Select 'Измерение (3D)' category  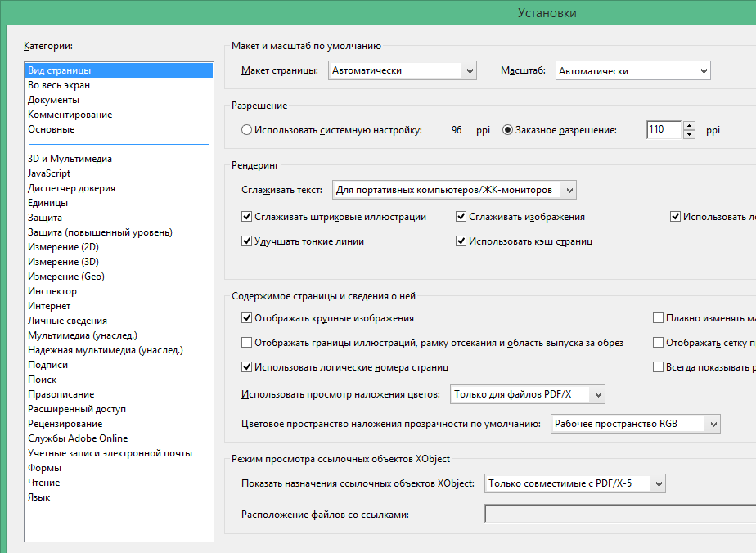[x=119, y=262]
